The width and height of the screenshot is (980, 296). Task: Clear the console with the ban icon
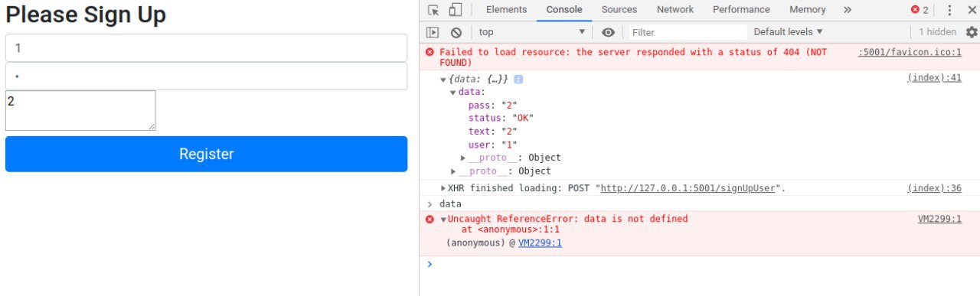click(x=456, y=32)
